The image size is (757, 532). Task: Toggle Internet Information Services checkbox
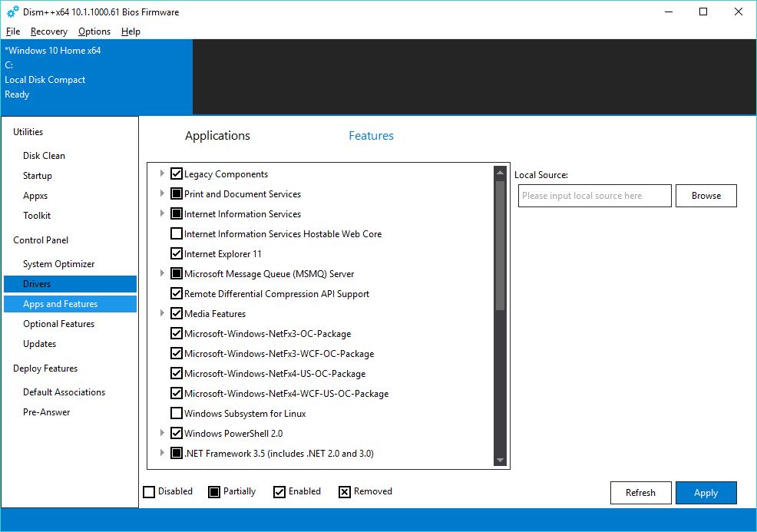[x=177, y=214]
